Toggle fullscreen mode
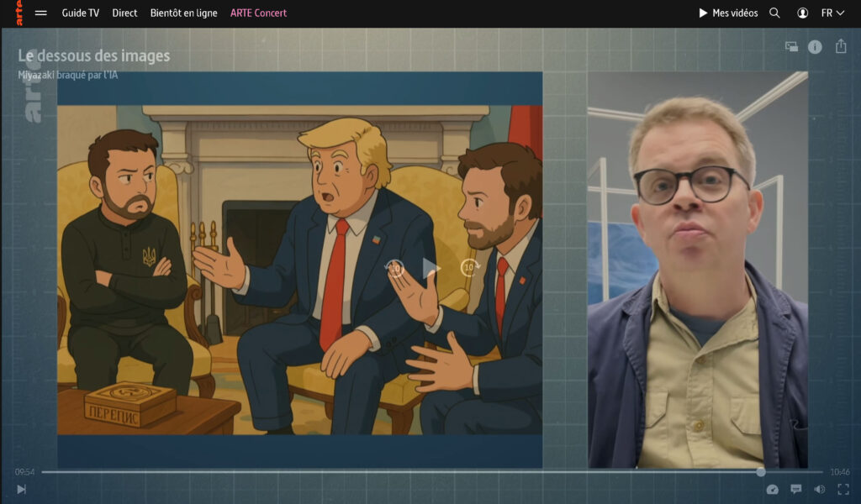The height and width of the screenshot is (504, 861). [843, 490]
